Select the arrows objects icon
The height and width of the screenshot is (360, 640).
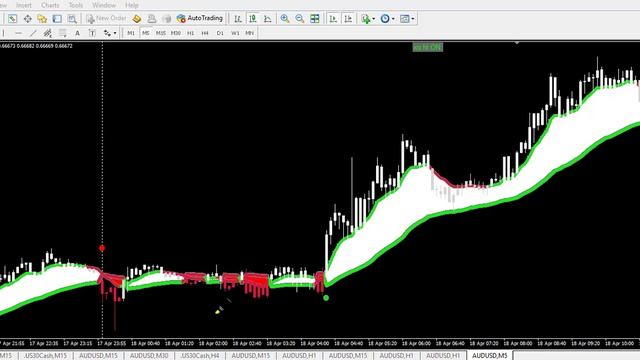click(x=107, y=33)
